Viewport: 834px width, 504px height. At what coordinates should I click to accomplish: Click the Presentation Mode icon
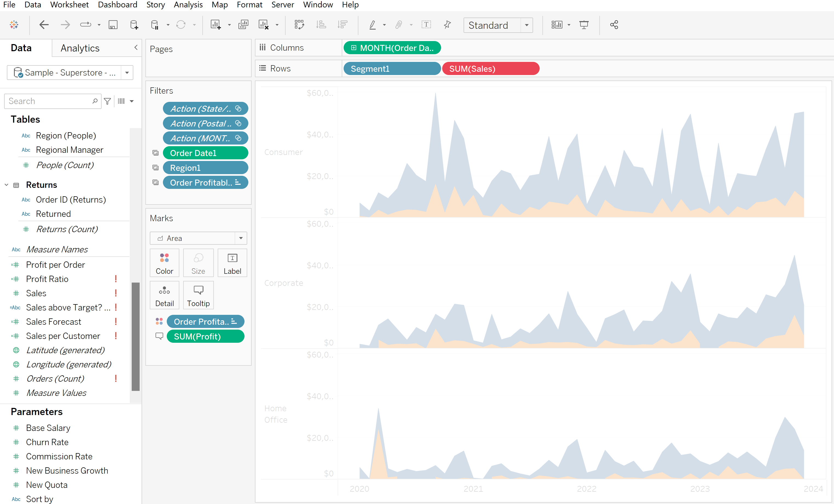click(x=584, y=25)
